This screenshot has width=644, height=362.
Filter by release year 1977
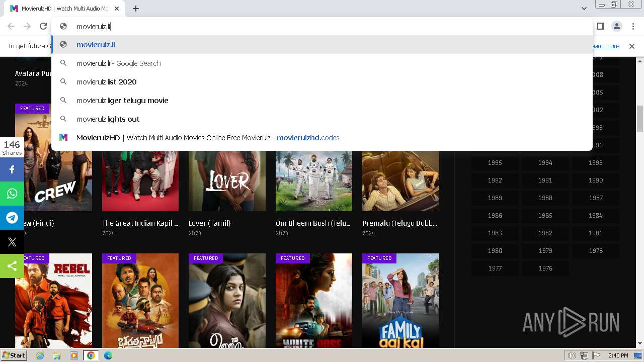point(495,268)
